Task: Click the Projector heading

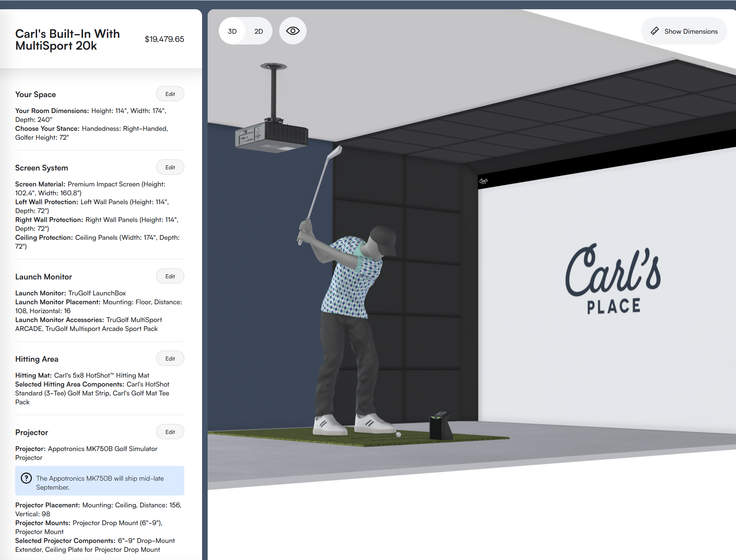Action: coord(32,433)
